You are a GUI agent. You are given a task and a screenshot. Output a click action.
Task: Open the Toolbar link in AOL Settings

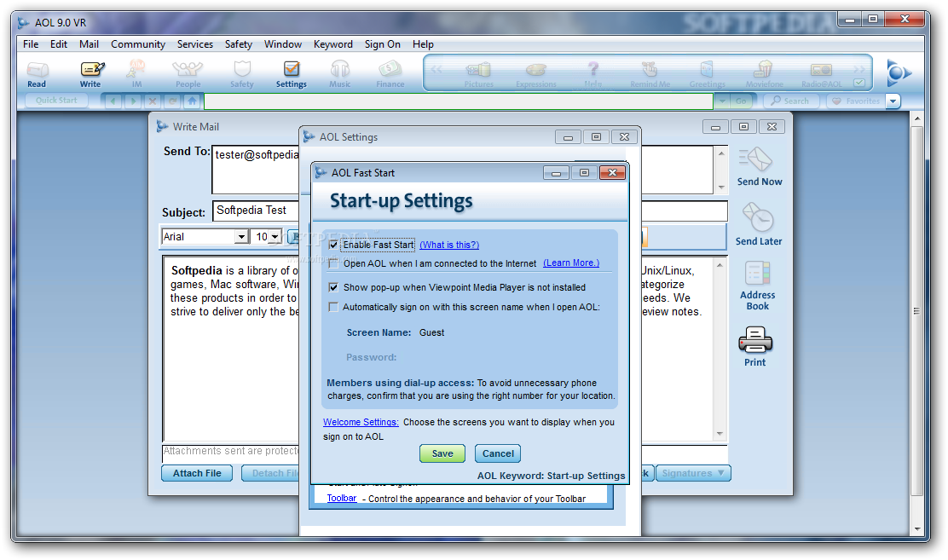[342, 499]
